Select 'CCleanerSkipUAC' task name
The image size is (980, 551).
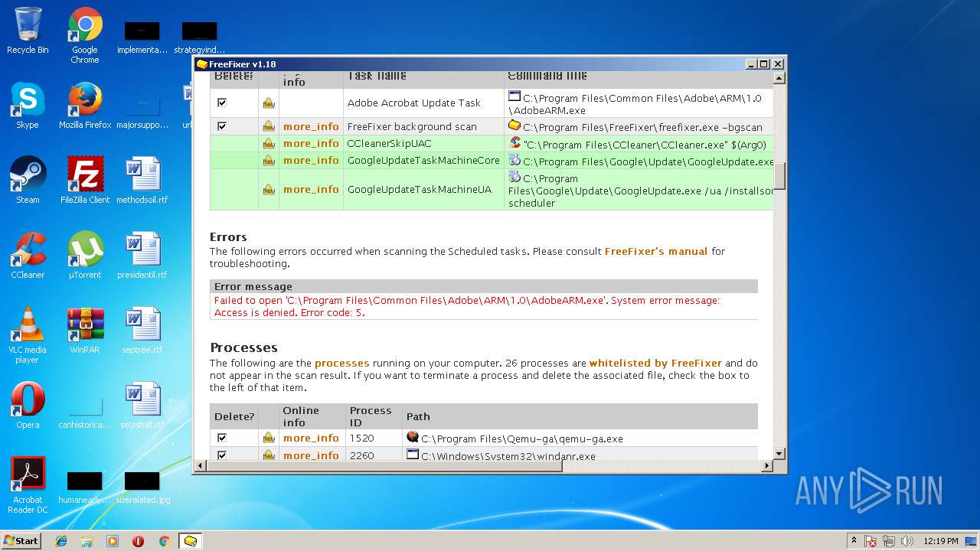coord(389,144)
